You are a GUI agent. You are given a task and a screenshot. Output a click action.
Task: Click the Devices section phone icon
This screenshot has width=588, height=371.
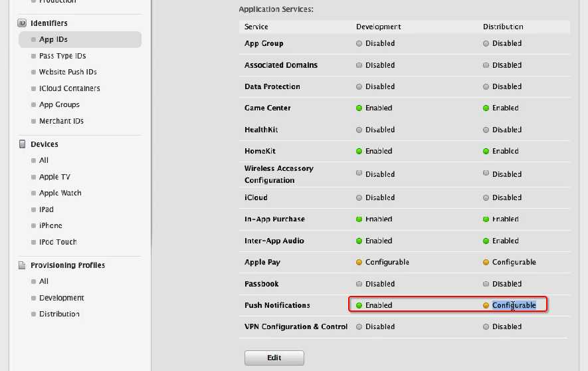coord(22,144)
